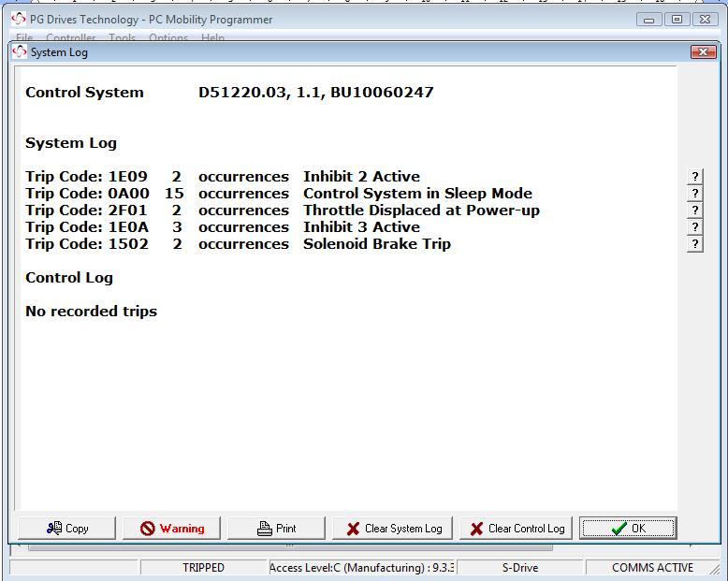Click the 'Control System' label
728x581 pixels.
pos(84,93)
